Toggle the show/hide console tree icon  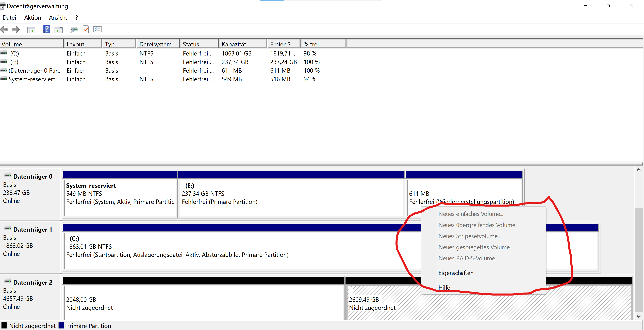31,30
